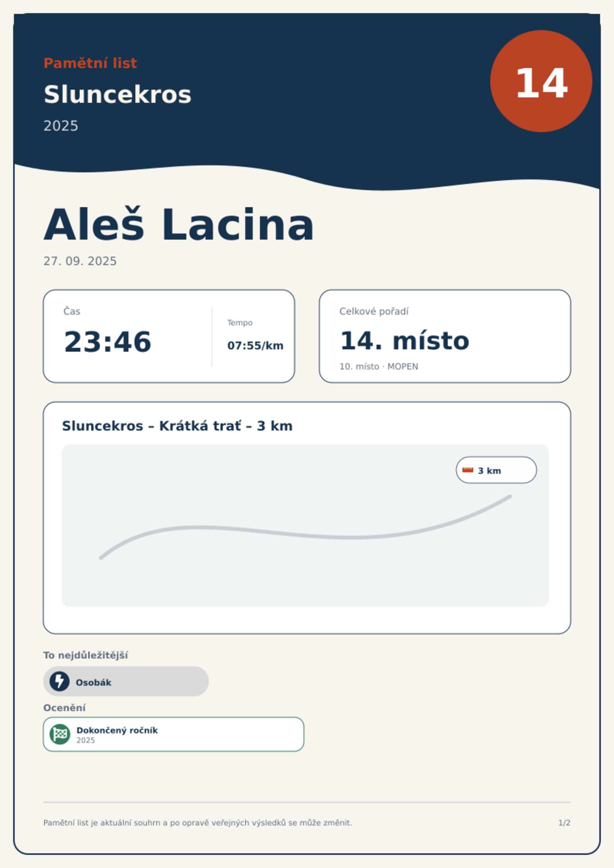Click the footer disclaimer text
This screenshot has height=868, width=614.
point(198,823)
